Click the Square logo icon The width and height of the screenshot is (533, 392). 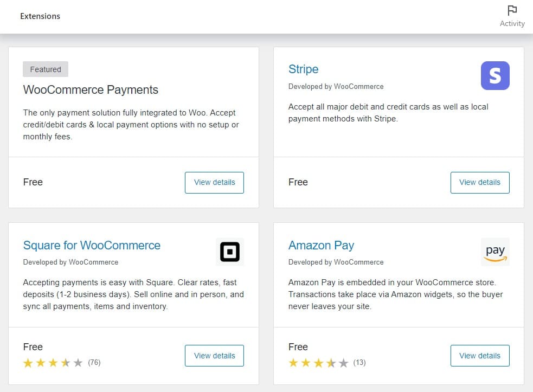[229, 252]
